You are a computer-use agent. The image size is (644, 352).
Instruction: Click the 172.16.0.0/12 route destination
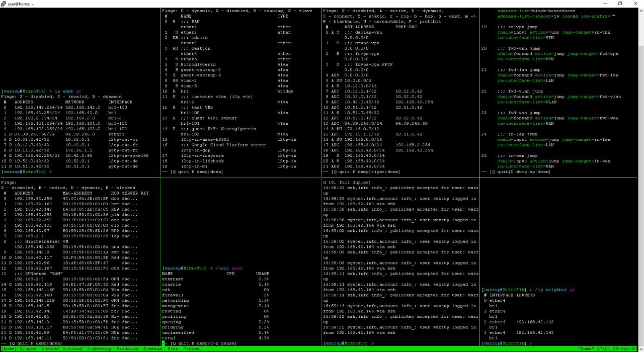coord(363,129)
